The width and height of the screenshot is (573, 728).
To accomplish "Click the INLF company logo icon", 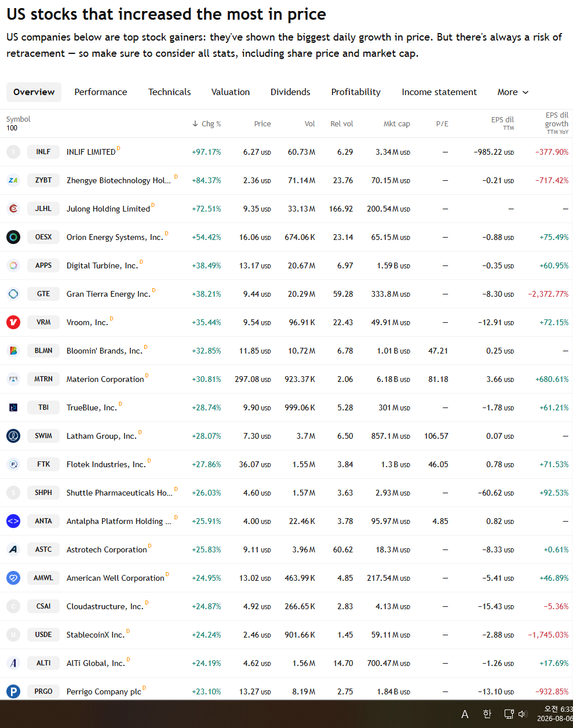I will [x=13, y=152].
